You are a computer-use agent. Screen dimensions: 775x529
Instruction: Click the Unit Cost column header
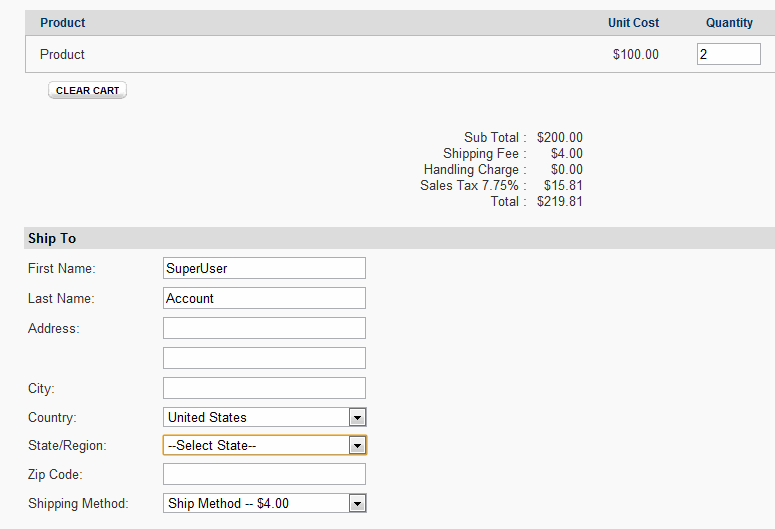click(x=633, y=23)
